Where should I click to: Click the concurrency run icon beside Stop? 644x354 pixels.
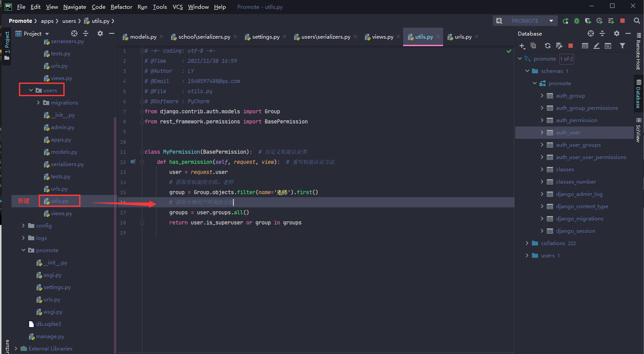tap(611, 21)
